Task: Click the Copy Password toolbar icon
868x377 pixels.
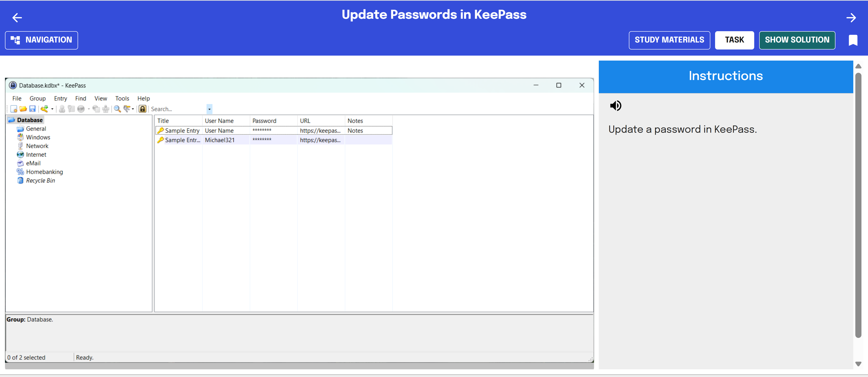Action: tap(71, 109)
